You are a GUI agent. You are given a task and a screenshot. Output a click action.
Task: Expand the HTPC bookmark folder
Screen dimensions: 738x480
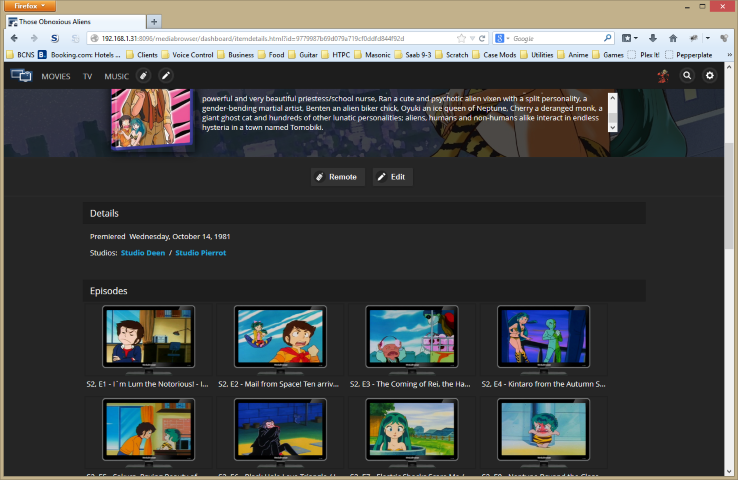tap(336, 55)
